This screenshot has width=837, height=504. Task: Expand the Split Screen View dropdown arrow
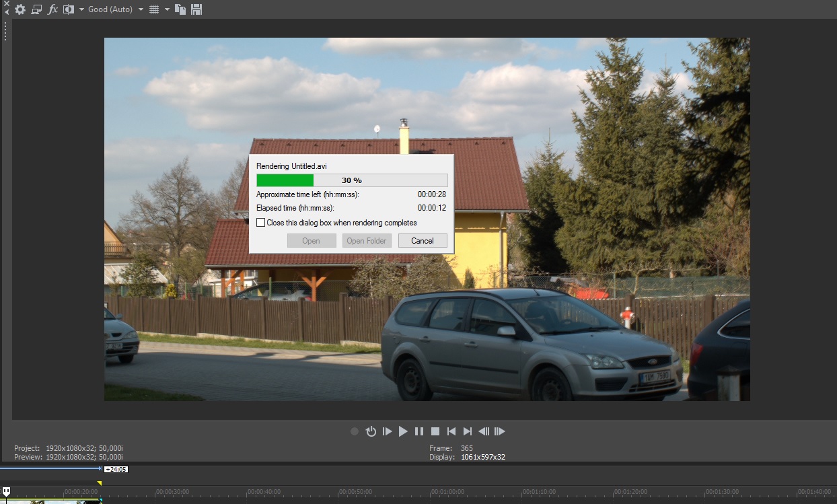pyautogui.click(x=81, y=9)
